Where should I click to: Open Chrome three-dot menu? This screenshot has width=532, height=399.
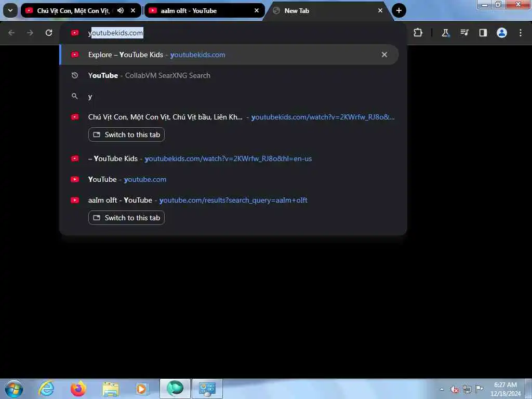tap(521, 33)
